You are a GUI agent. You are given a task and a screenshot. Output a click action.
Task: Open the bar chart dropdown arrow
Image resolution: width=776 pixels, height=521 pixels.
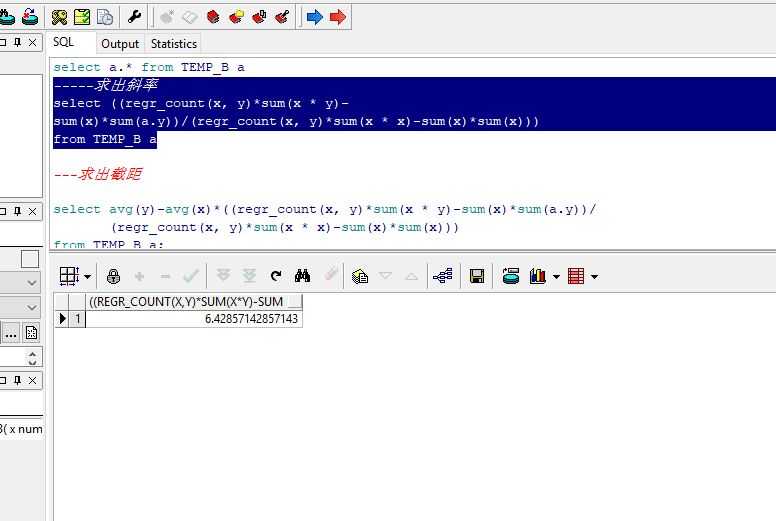(556, 277)
